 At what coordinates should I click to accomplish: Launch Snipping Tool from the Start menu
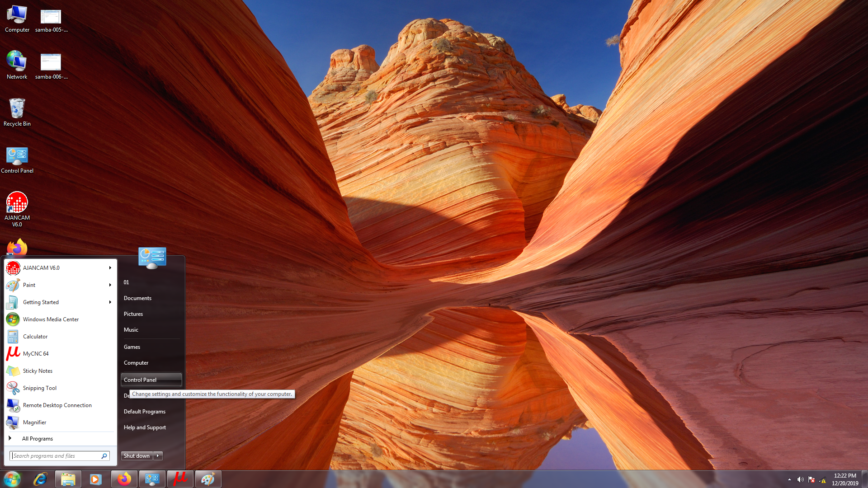(x=40, y=388)
